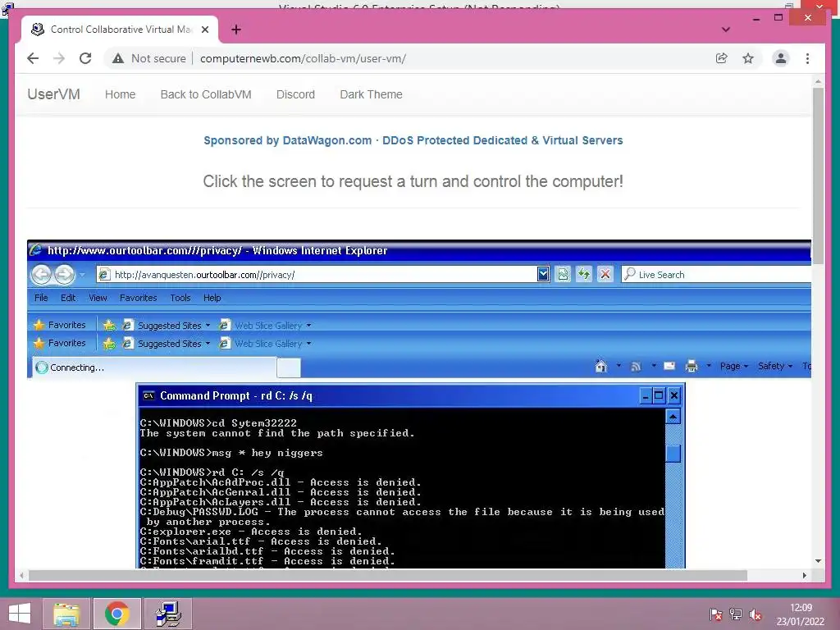The height and width of the screenshot is (630, 840).
Task: Click the IE Home icon
Action: click(x=601, y=366)
